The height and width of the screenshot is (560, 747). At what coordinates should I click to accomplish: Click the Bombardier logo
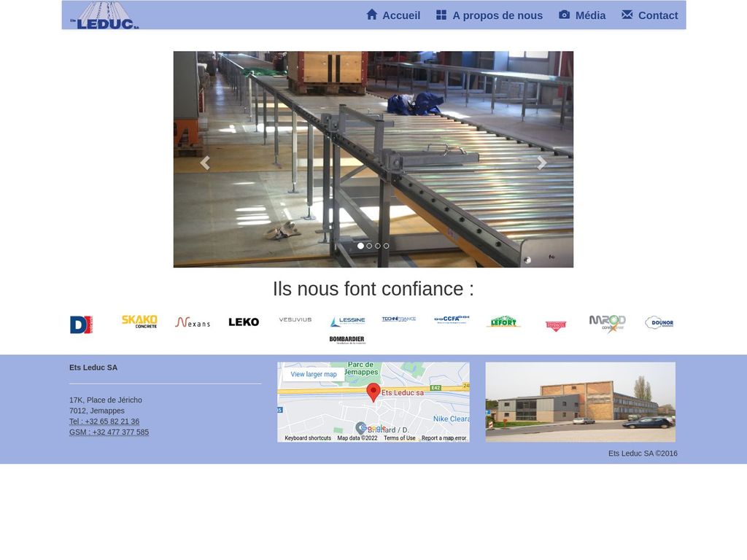[347, 340]
